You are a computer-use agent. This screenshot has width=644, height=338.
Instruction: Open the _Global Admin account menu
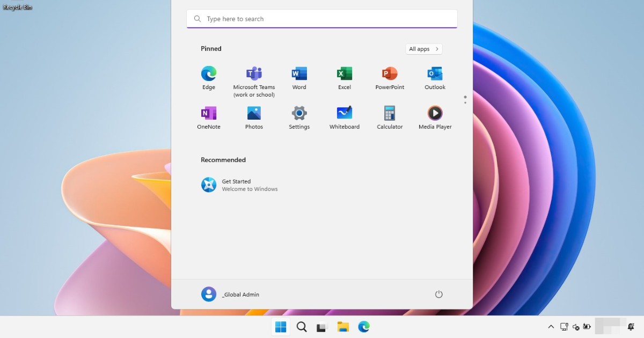[x=231, y=294]
